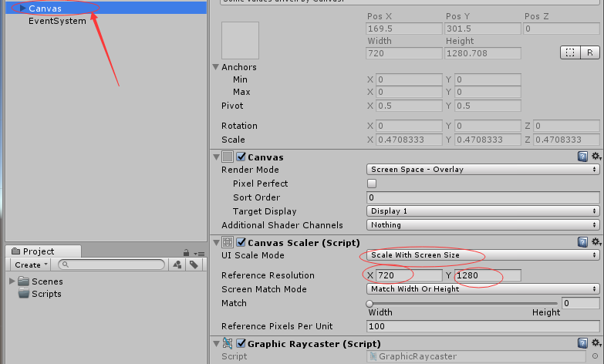This screenshot has width=604, height=364.
Task: Click Rotation Z field
Action: coord(567,126)
